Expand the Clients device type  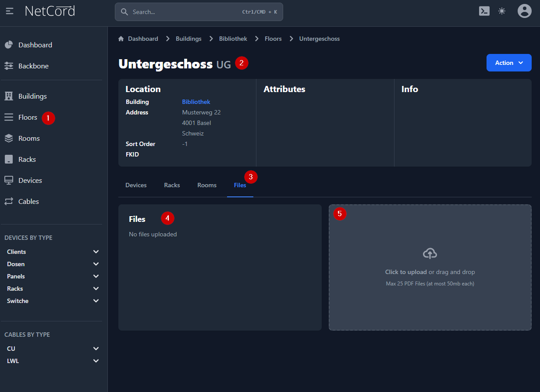click(96, 252)
